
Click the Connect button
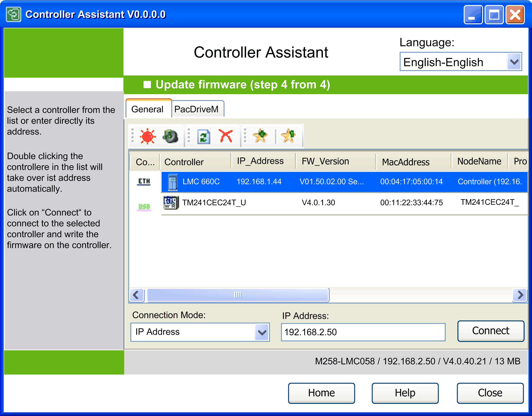click(x=491, y=331)
